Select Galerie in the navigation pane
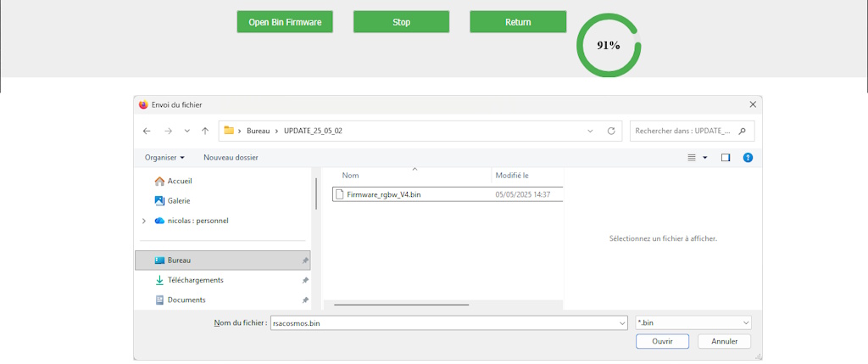 coord(178,201)
